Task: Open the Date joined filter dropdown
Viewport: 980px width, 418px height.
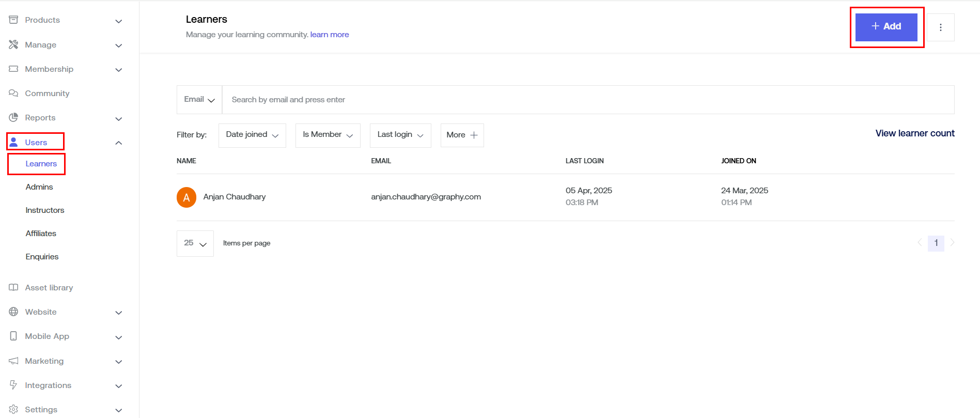Action: (252, 135)
